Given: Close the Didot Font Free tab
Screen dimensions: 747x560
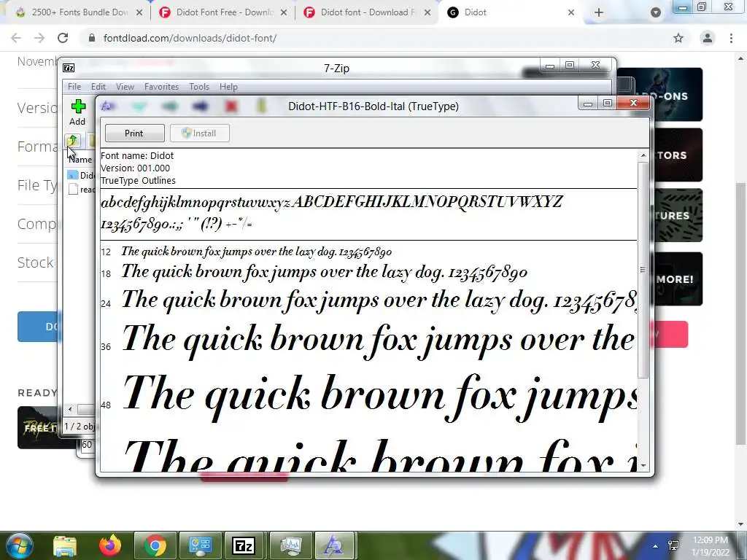Looking at the screenshot, I should 284,12.
